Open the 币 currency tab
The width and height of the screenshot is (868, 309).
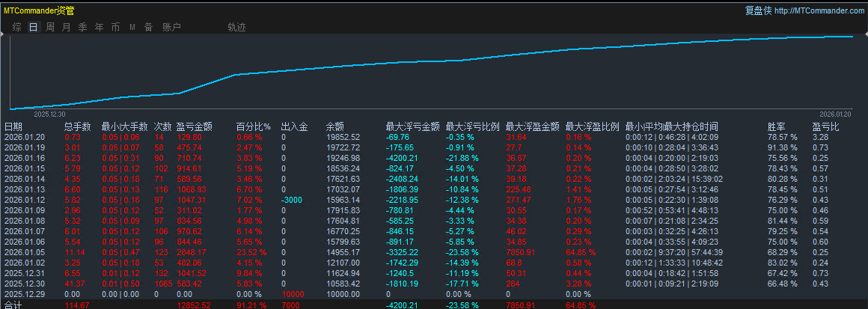pyautogui.click(x=115, y=27)
